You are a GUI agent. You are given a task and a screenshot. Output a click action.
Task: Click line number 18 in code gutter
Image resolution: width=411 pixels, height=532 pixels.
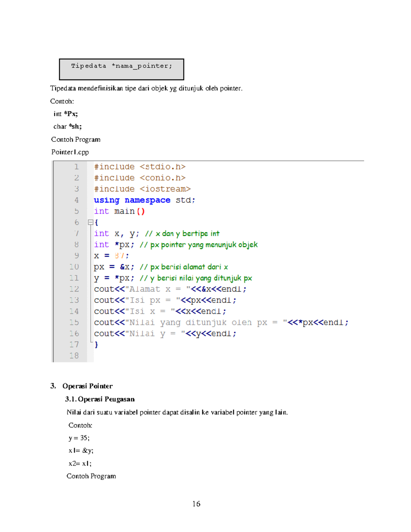click(74, 356)
